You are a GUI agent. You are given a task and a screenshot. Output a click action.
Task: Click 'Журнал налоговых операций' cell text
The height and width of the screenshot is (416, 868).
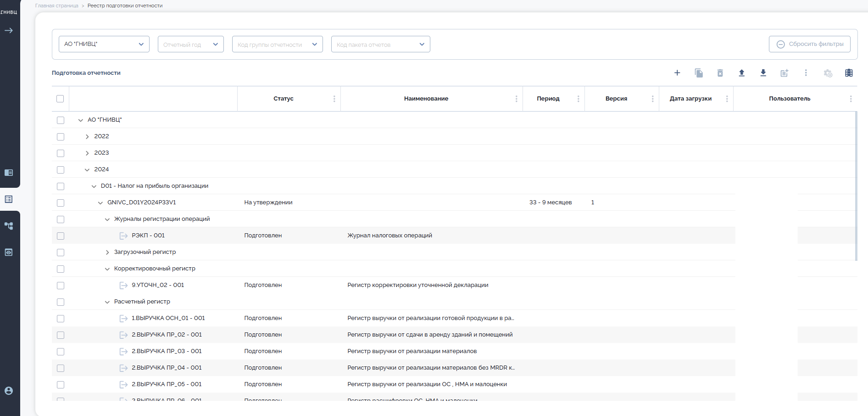(x=389, y=236)
